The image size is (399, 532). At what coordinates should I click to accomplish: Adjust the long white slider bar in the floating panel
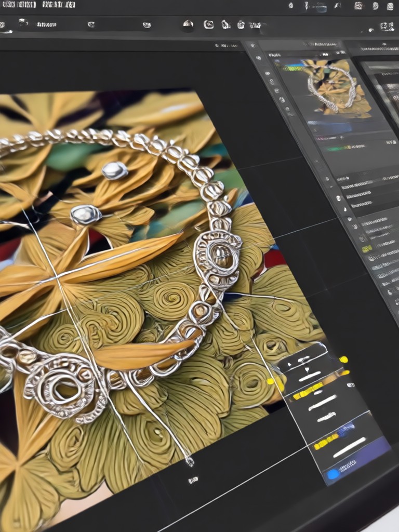tap(350, 447)
